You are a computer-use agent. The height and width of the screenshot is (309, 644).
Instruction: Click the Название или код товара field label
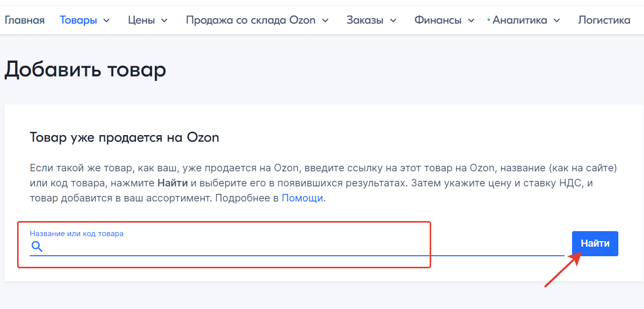(76, 234)
